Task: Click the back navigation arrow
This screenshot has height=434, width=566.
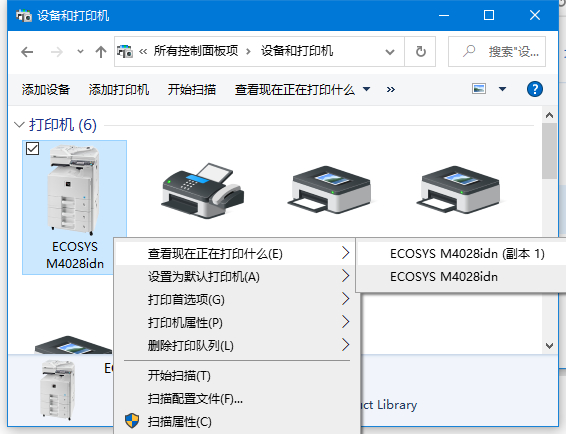Action: pyautogui.click(x=27, y=52)
